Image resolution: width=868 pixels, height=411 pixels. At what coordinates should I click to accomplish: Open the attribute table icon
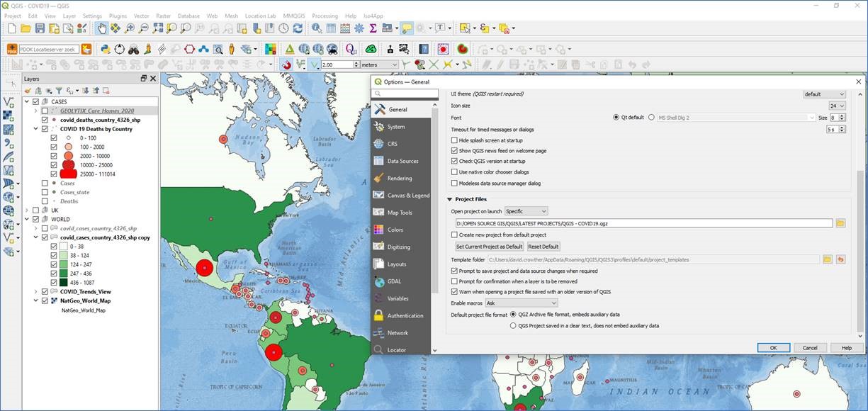click(331, 28)
